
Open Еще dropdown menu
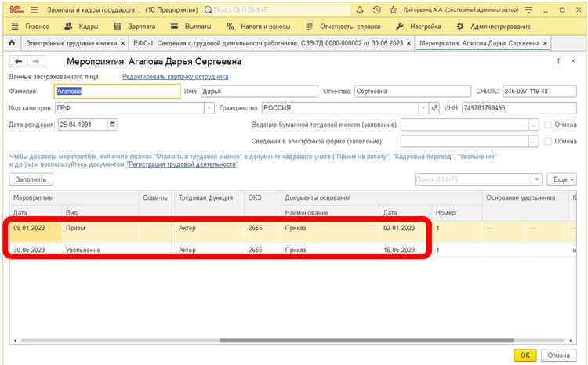point(561,179)
